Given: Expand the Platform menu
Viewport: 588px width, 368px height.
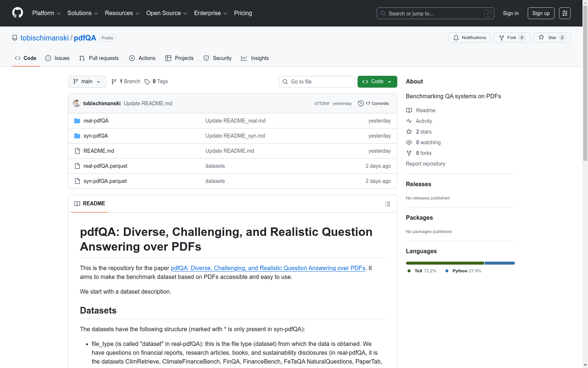Looking at the screenshot, I should (46, 13).
